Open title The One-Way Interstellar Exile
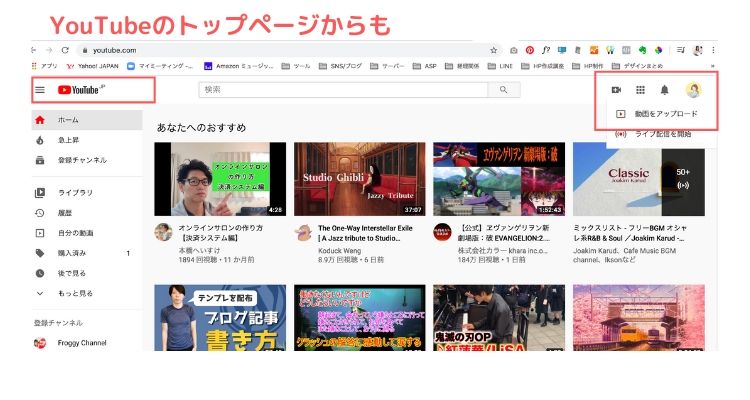 (365, 233)
